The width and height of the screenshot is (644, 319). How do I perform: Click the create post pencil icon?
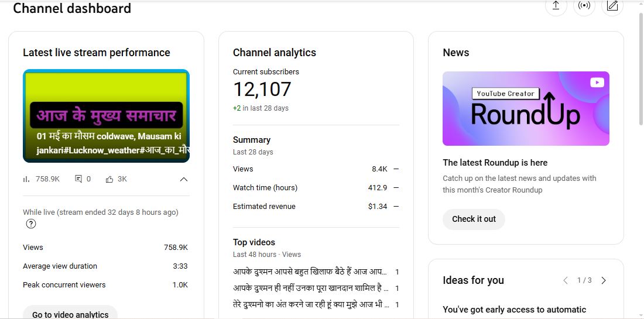click(612, 5)
